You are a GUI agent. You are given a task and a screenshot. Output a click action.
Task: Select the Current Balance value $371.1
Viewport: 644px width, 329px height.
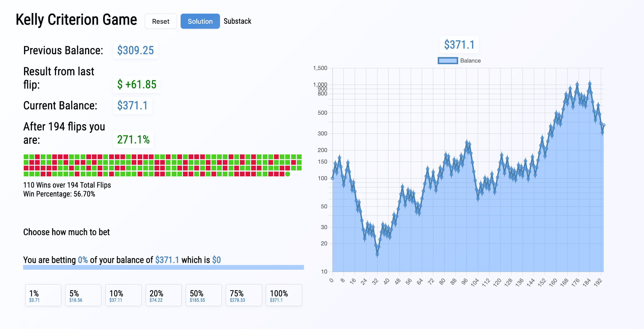point(133,105)
